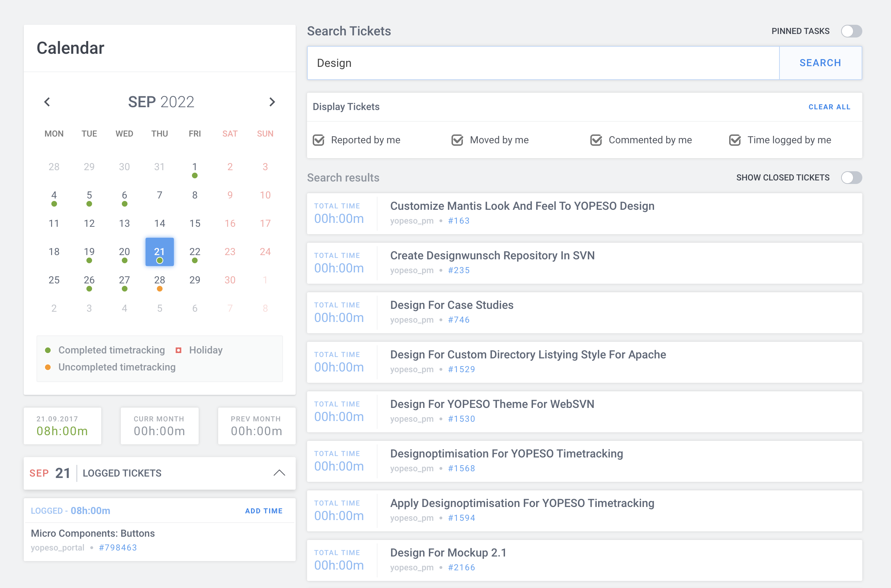
Task: Uncheck Reported by me checkbox
Action: tap(319, 140)
